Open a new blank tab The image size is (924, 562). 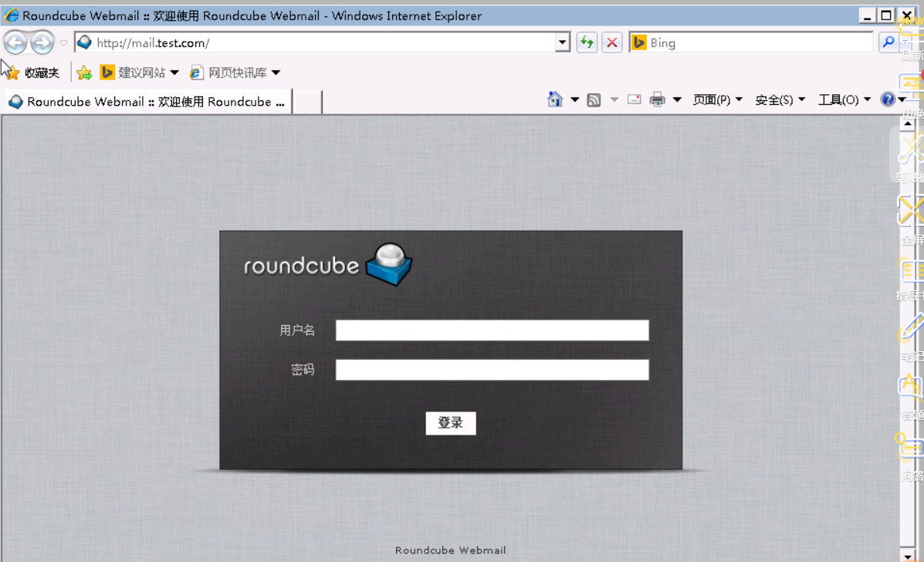[x=307, y=102]
